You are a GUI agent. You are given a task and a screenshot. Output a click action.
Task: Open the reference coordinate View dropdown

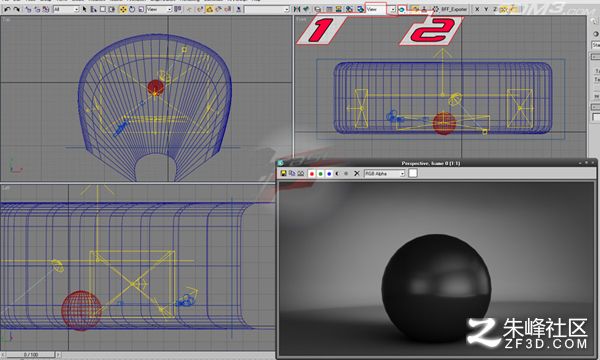tap(159, 9)
